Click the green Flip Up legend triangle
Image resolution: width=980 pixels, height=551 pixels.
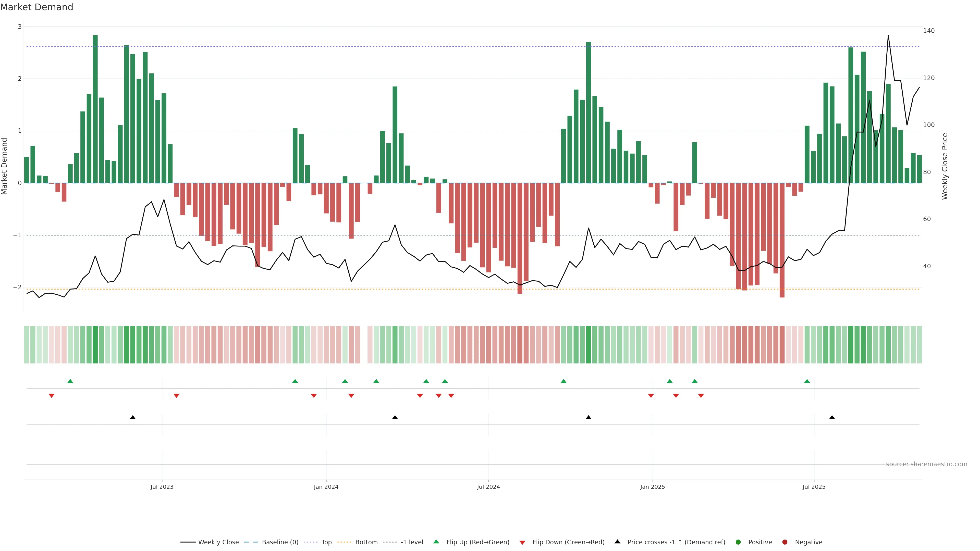tap(436, 542)
